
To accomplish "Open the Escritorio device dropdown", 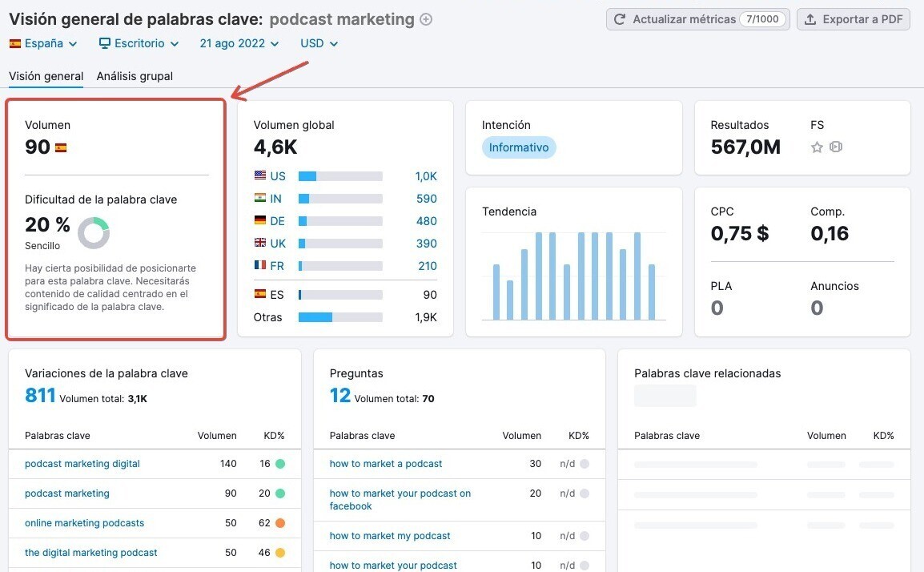I will tap(139, 43).
